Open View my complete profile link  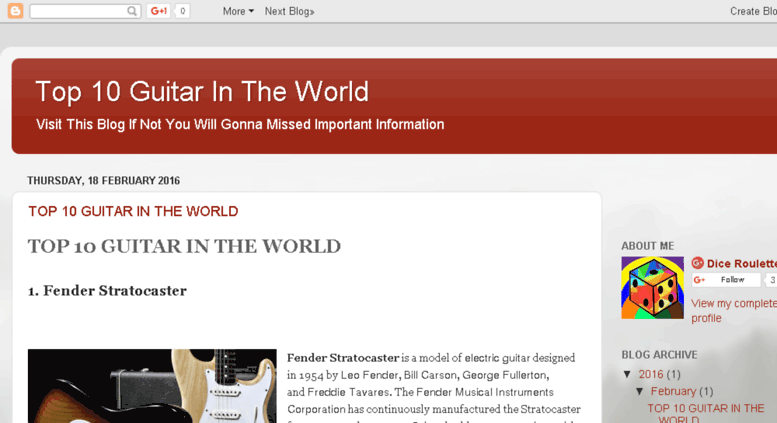pyautogui.click(x=734, y=311)
